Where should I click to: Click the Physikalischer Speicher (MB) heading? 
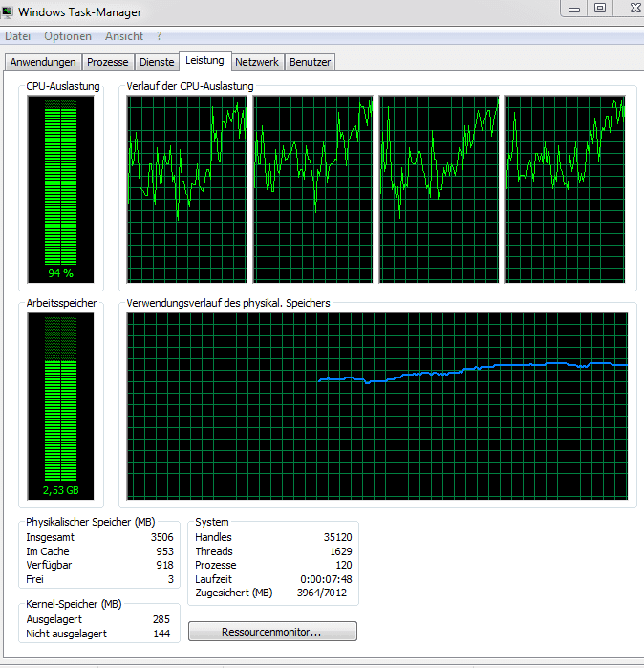point(91,522)
